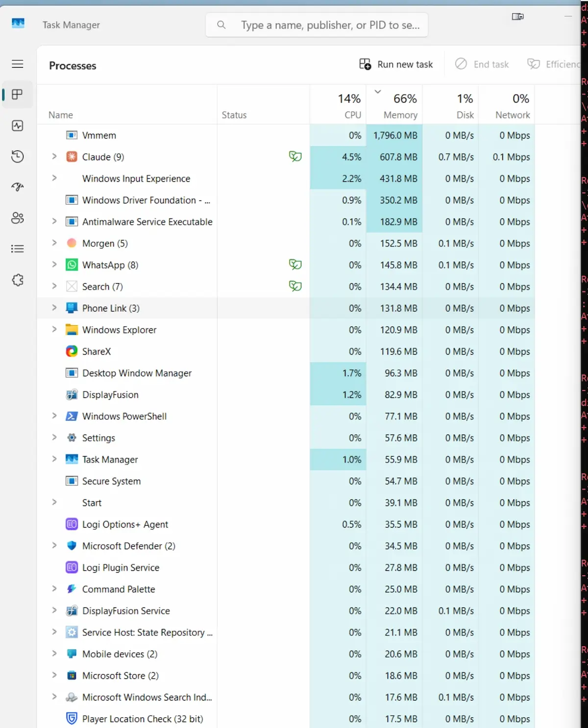This screenshot has height=728, width=588.
Task: Click the search magnifier icon
Action: [221, 24]
